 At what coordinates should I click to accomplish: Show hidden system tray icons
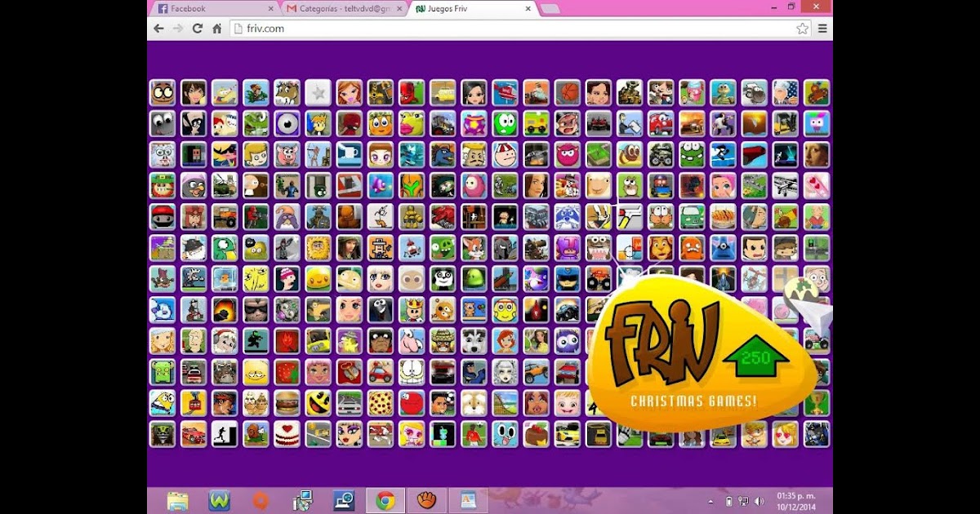(710, 501)
